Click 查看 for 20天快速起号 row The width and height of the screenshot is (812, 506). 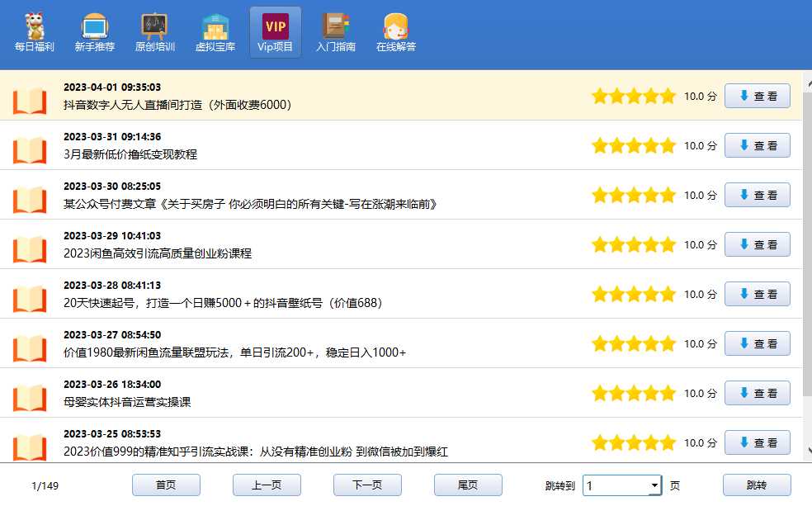[x=757, y=294]
